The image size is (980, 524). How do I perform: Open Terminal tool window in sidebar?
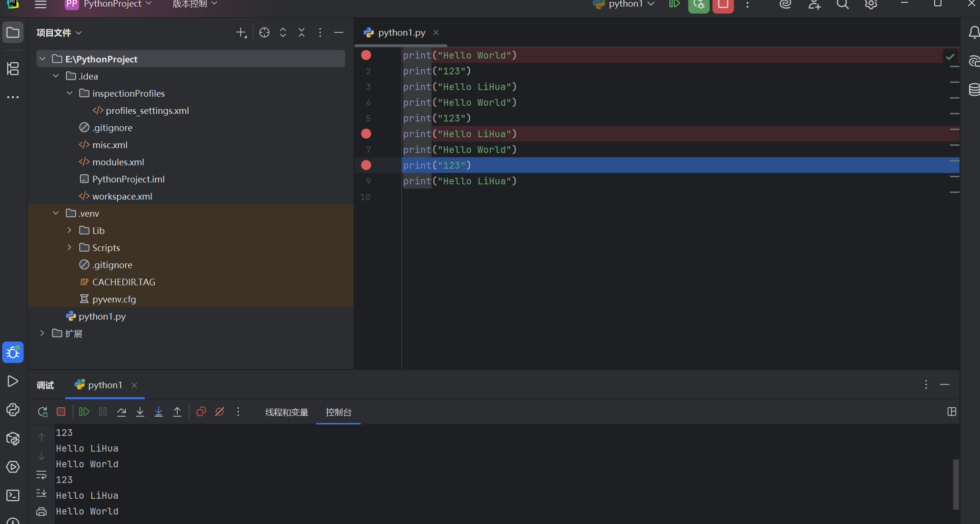point(13,495)
